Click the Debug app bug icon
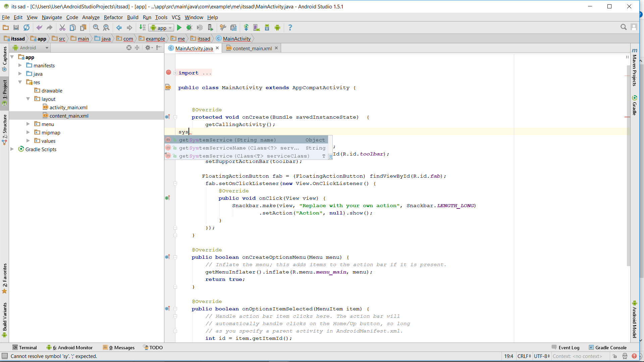The width and height of the screenshot is (644, 362). (x=189, y=28)
